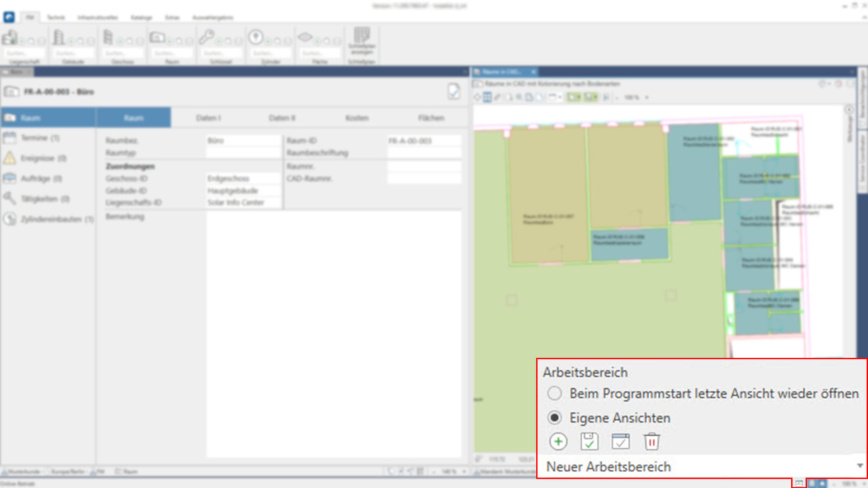Select the 'Eigene Ansichten' radio button
Screen dimensions: 868x488
[x=555, y=418]
